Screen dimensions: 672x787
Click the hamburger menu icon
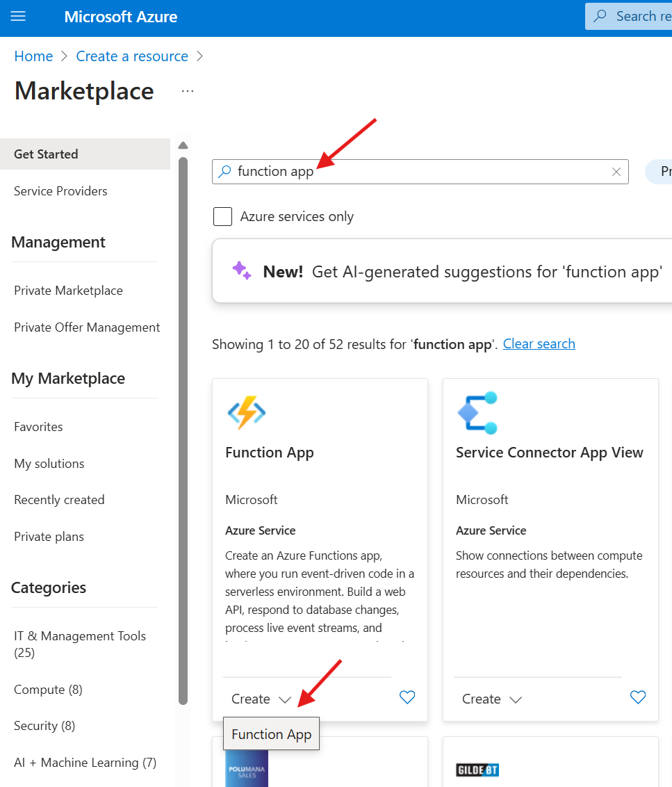[17, 16]
